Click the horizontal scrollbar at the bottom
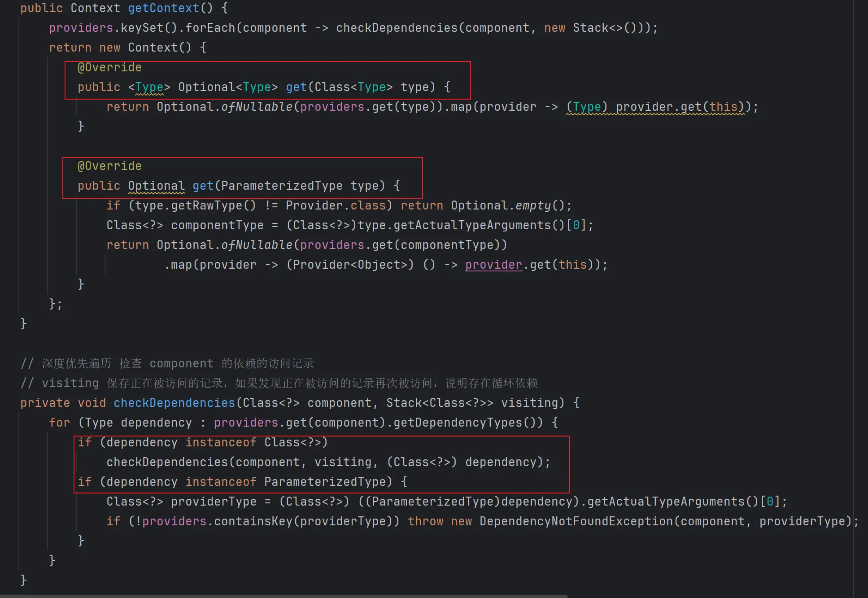 pos(284,596)
